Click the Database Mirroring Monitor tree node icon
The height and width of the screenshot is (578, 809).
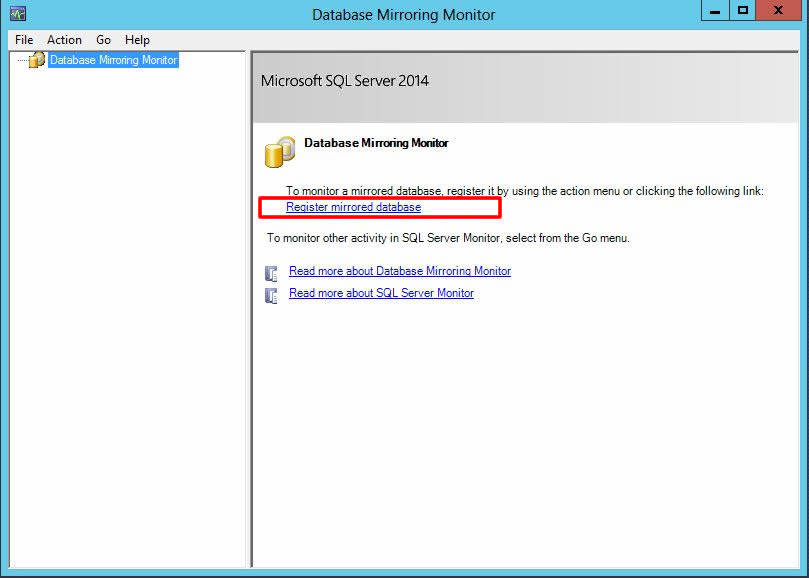37,60
